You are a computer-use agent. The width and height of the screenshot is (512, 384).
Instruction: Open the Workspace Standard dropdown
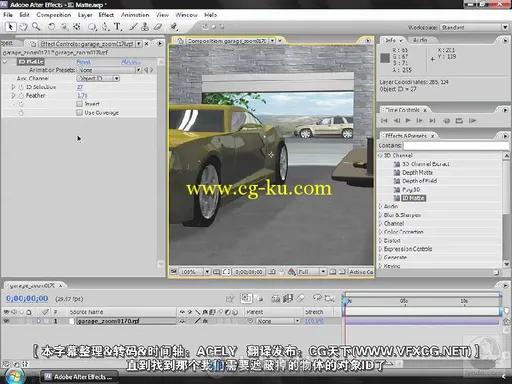[474, 27]
